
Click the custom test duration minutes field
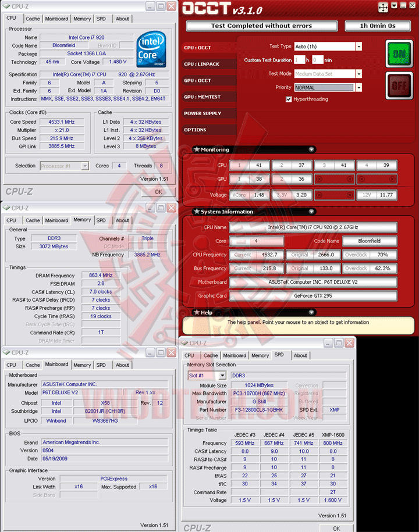318,60
